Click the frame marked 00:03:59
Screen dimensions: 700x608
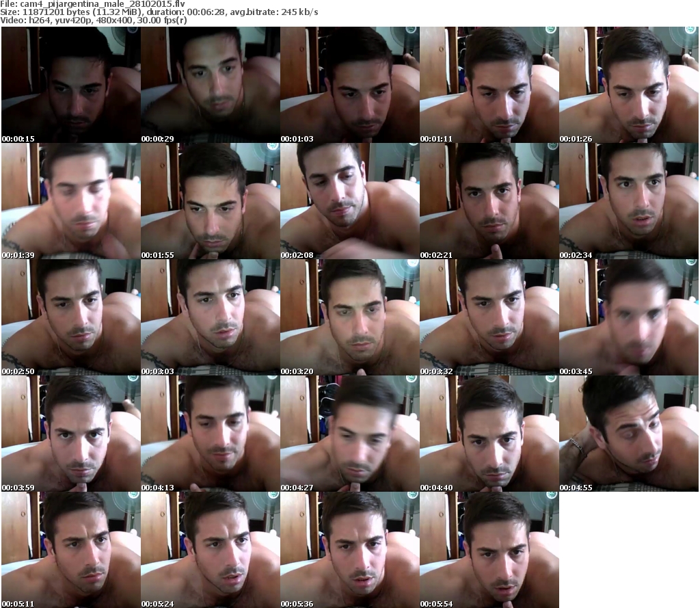[71, 434]
